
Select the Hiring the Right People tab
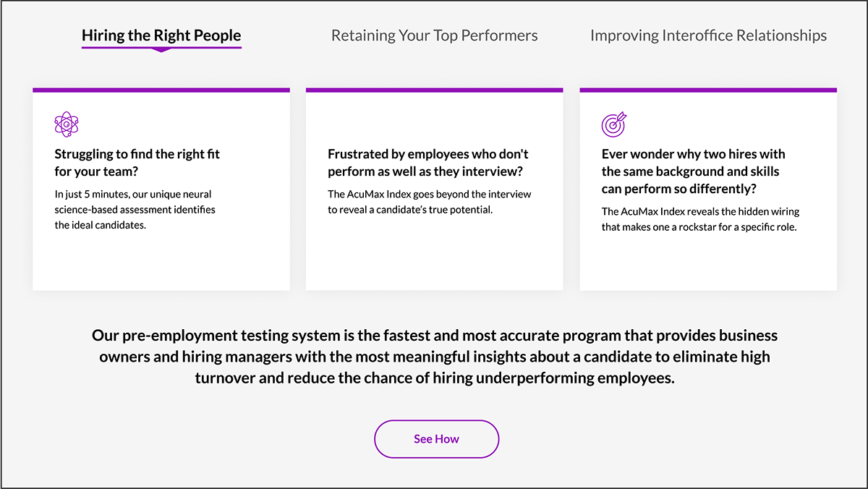(161, 35)
